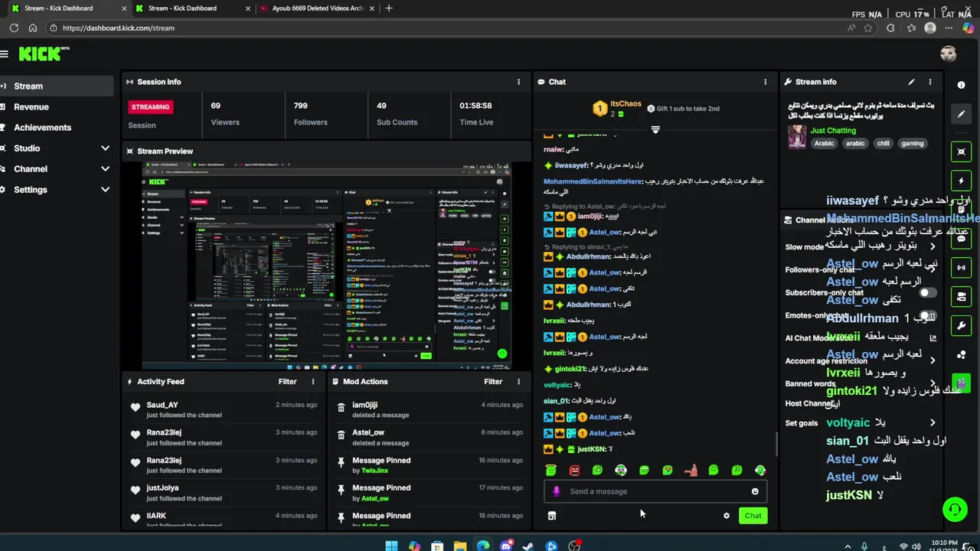The height and width of the screenshot is (551, 980).
Task: Open the Windows Start menu
Action: pyautogui.click(x=391, y=546)
